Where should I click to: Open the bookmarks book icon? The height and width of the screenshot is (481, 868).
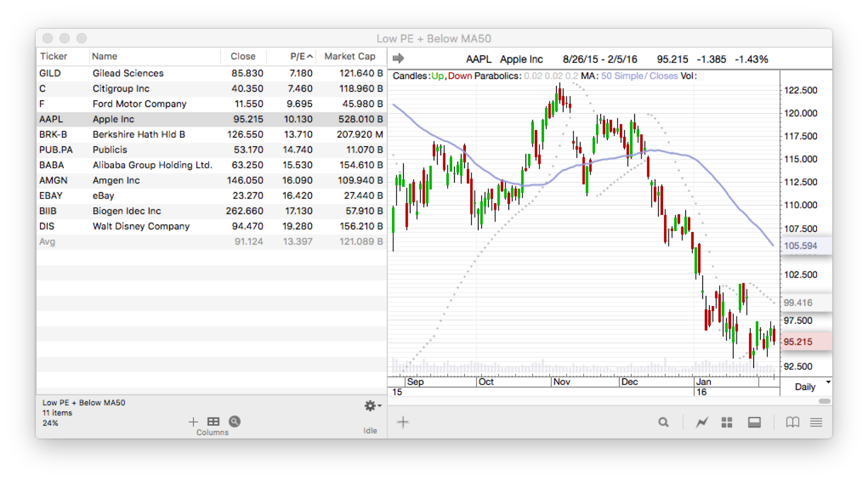tap(792, 422)
